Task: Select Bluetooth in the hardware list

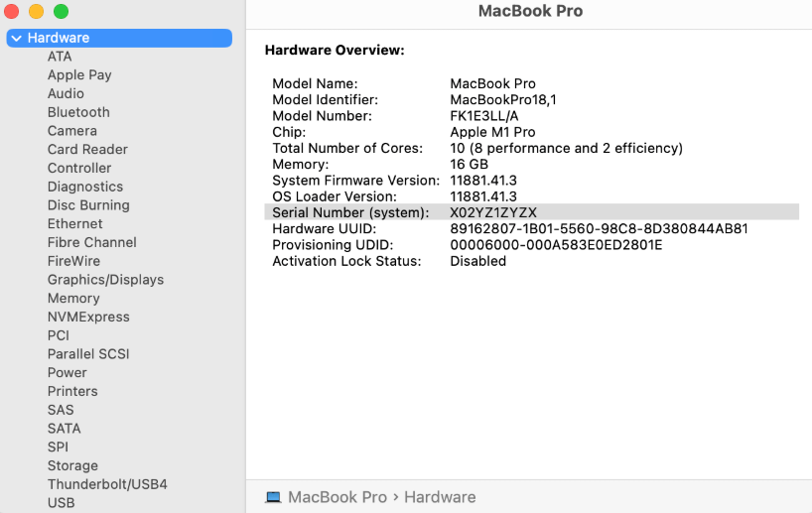Action: (78, 112)
